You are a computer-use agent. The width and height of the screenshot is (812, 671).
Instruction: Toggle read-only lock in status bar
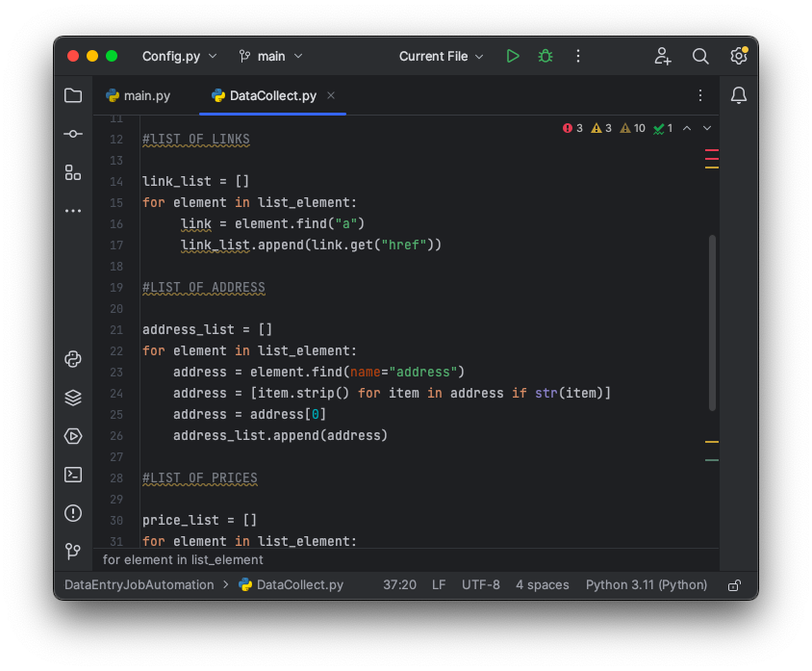point(734,585)
